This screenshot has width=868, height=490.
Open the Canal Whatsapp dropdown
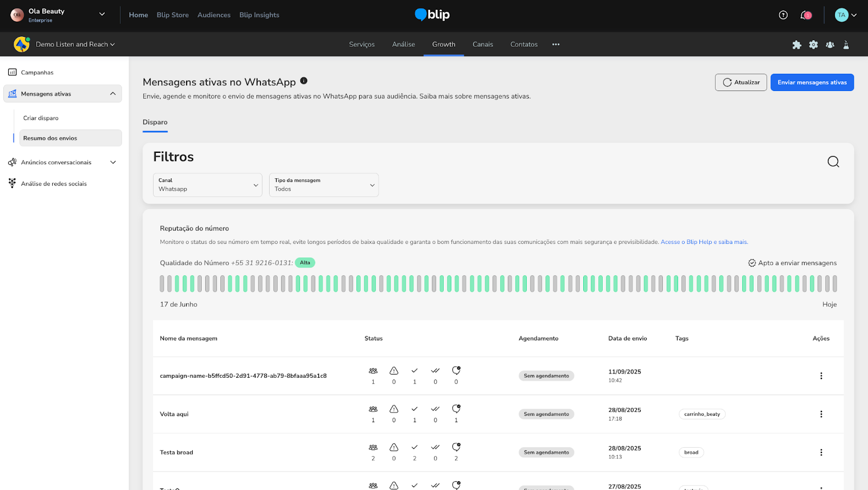click(207, 185)
